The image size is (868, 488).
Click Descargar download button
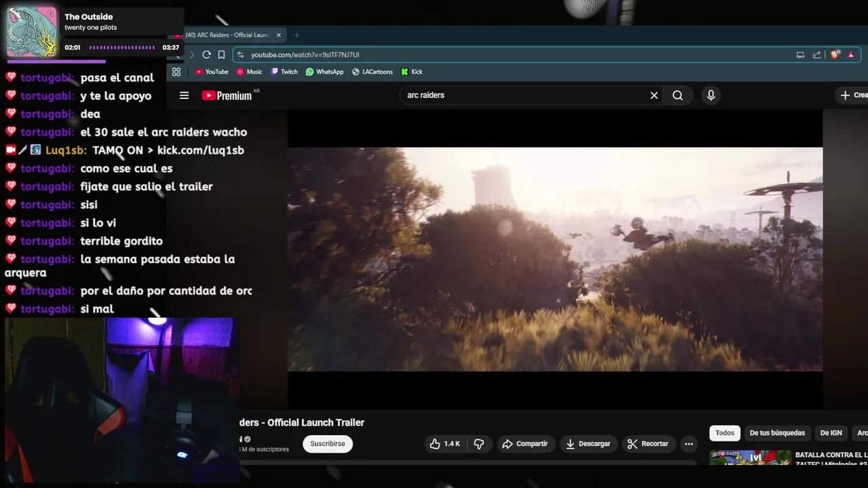[x=588, y=444]
